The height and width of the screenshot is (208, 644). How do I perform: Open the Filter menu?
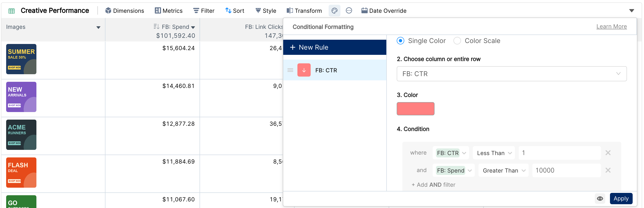(204, 11)
